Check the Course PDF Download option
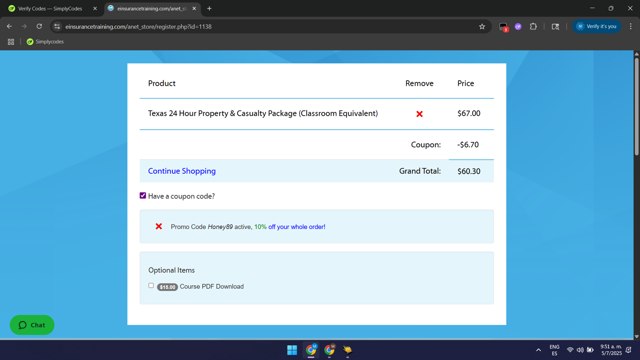 coord(151,286)
